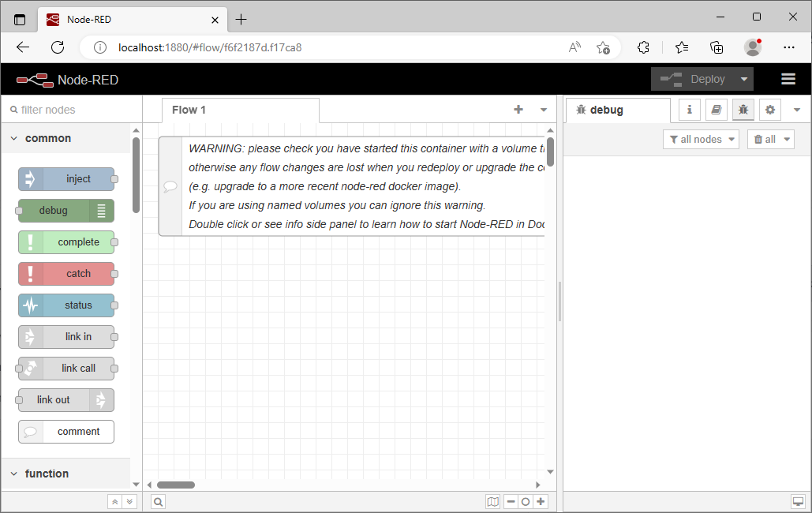Open the info sidebar tab icon
The height and width of the screenshot is (513, 812).
689,110
